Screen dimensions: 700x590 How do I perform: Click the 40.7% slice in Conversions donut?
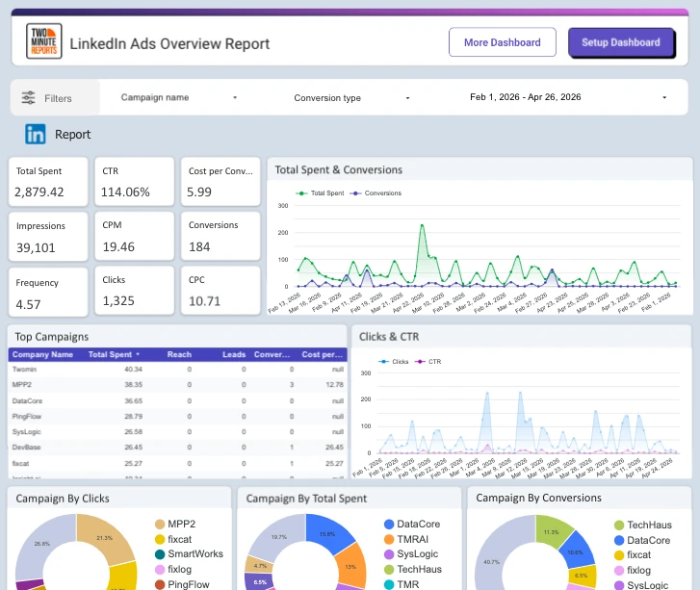tap(491, 562)
